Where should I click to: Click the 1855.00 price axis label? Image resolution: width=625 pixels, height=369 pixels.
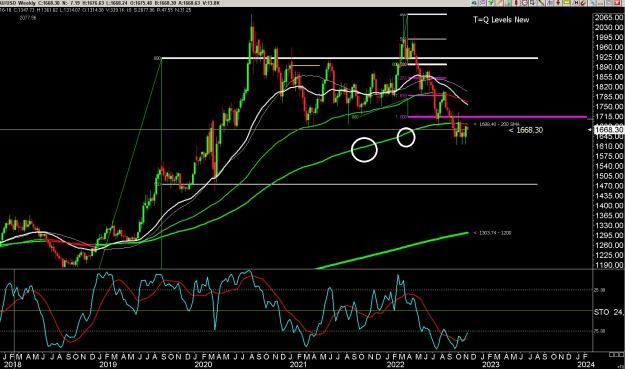coord(609,77)
